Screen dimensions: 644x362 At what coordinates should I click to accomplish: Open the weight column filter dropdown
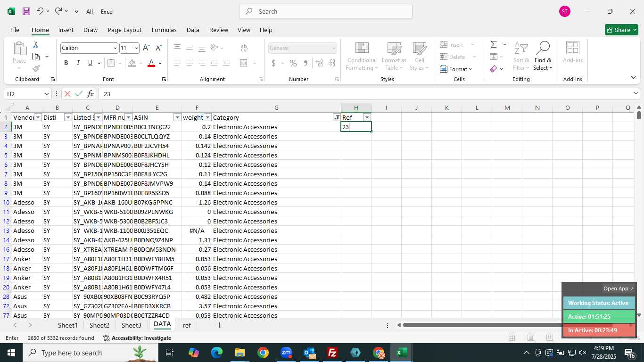click(x=207, y=117)
